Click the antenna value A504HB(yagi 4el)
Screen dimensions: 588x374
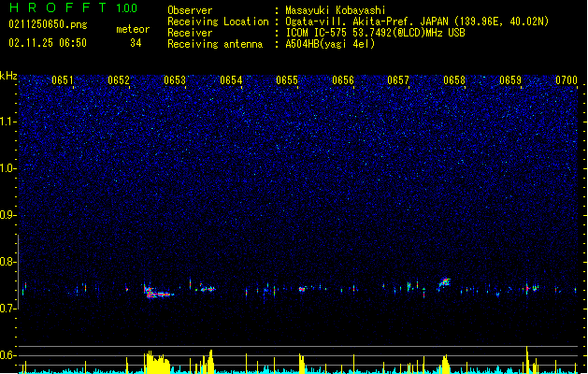(x=330, y=44)
